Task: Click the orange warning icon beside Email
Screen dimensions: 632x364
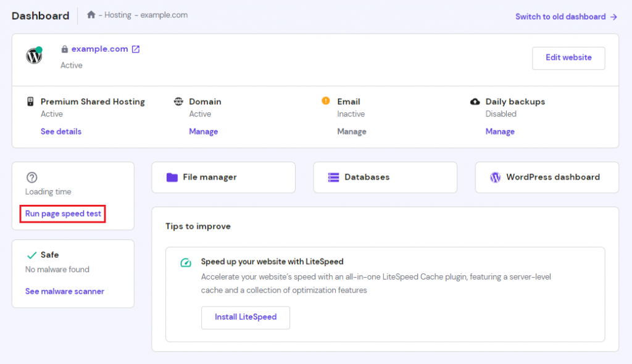Action: [325, 101]
